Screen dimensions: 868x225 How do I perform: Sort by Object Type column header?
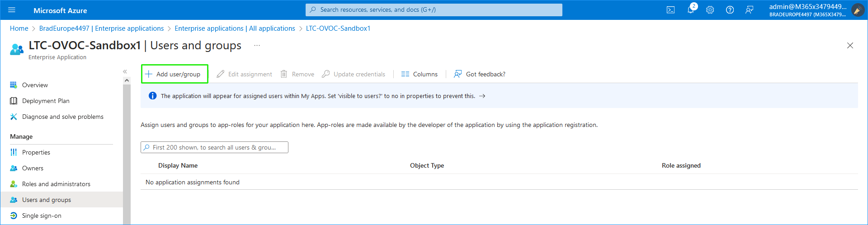click(427, 165)
